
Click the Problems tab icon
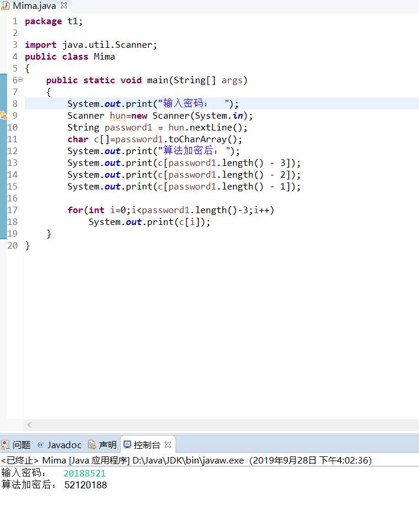5,445
